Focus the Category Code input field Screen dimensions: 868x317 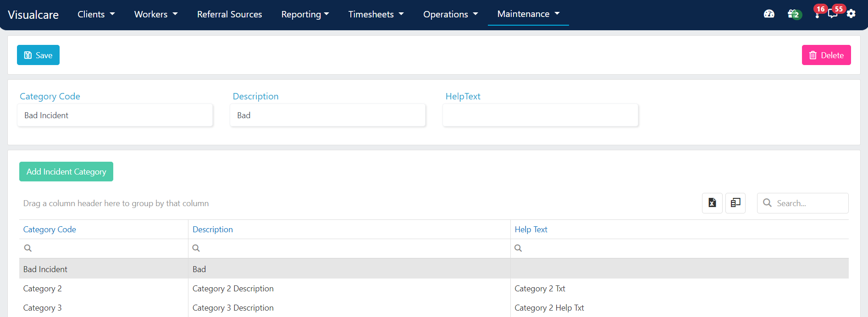pyautogui.click(x=115, y=115)
